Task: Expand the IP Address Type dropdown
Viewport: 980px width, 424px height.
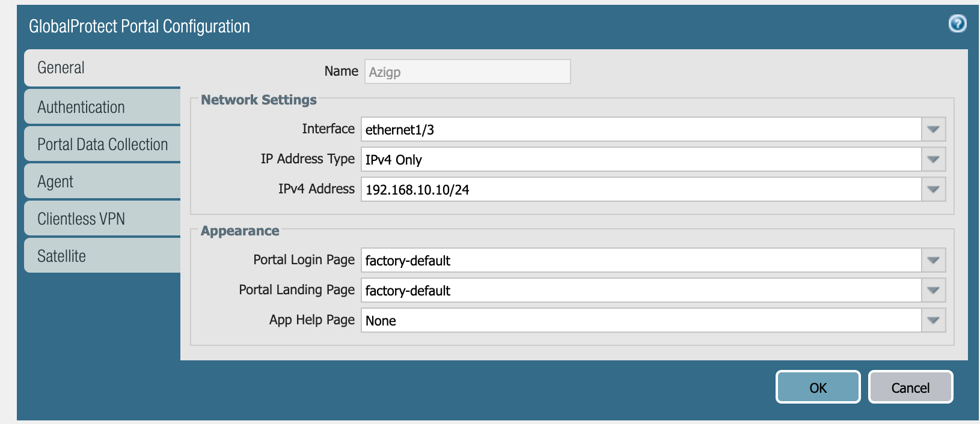Action: [933, 159]
